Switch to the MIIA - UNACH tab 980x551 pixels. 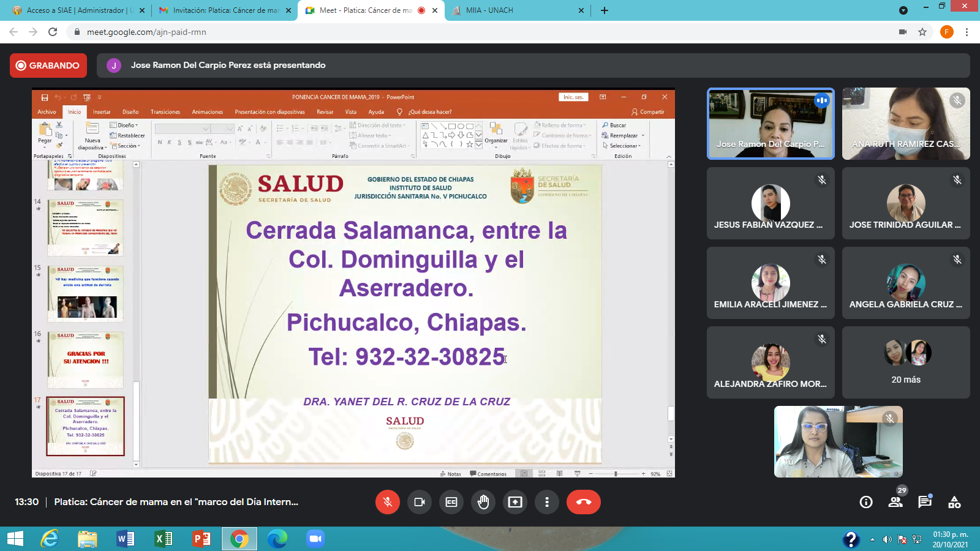pyautogui.click(x=519, y=10)
